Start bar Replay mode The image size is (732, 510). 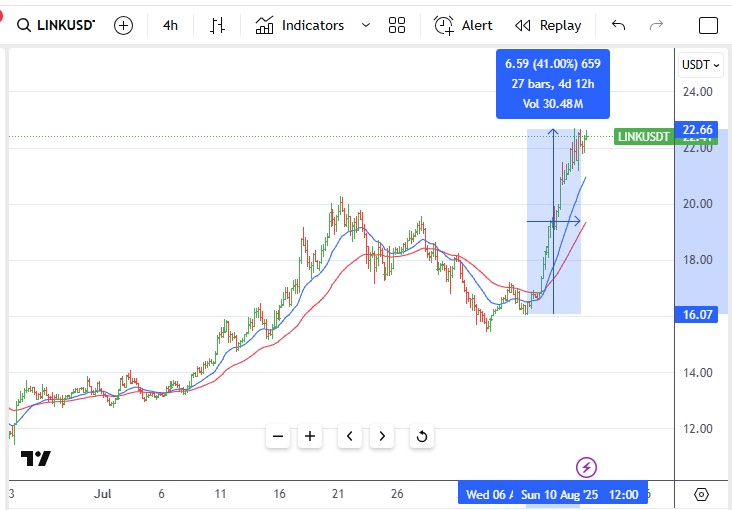click(548, 25)
